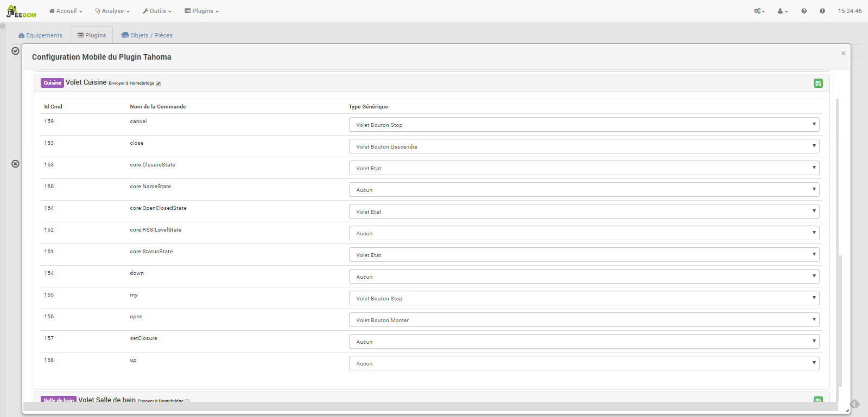Click command name setClosure
Image resolution: width=868 pixels, height=417 pixels.
pyautogui.click(x=143, y=338)
